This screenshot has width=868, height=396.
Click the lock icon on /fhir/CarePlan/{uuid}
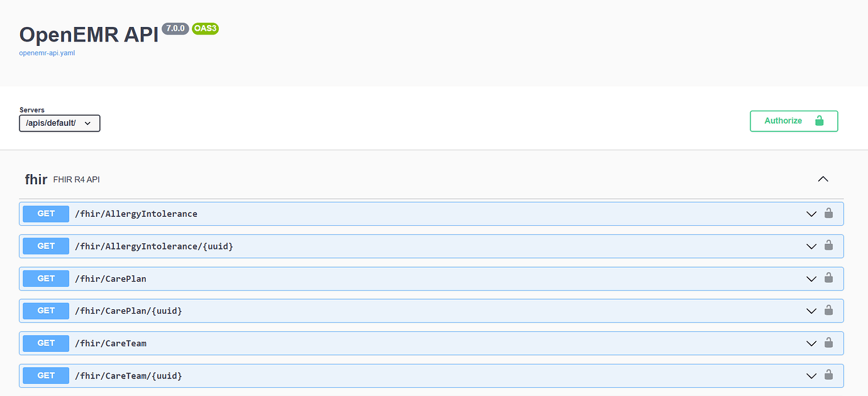(x=828, y=309)
